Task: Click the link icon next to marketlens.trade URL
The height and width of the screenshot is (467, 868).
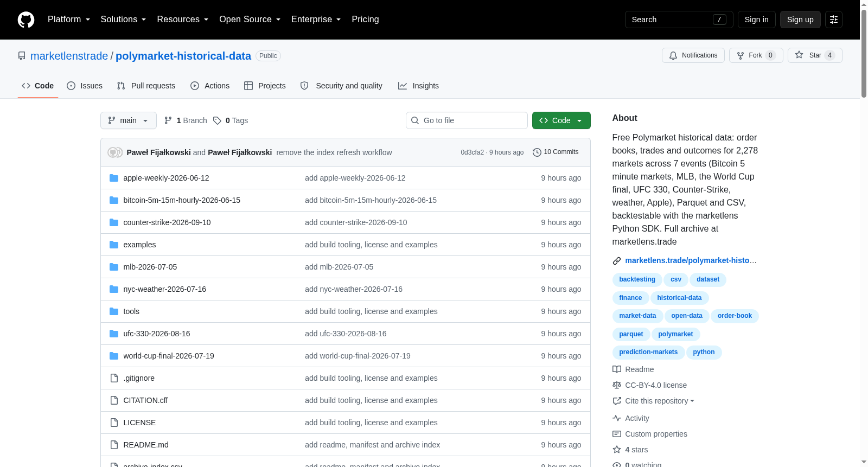Action: pos(617,261)
